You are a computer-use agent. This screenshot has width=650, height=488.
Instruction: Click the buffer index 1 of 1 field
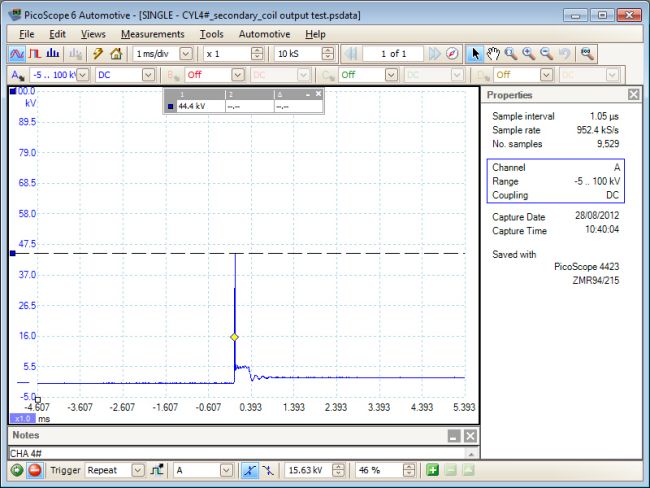(393, 54)
